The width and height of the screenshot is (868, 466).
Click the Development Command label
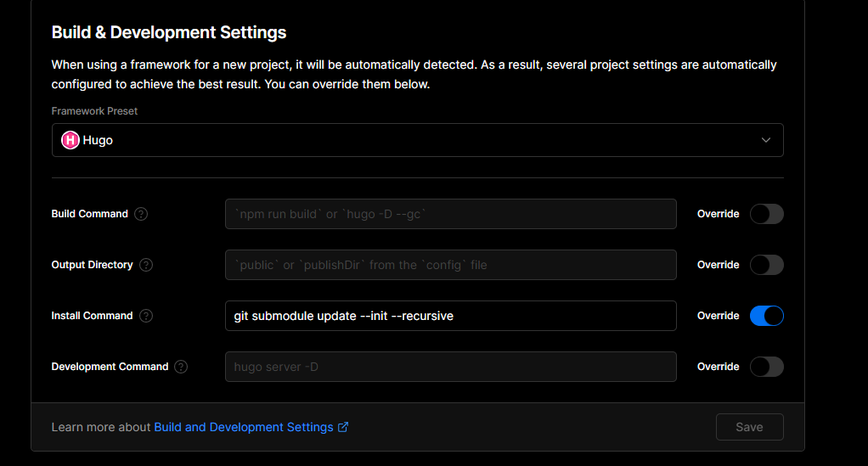[x=110, y=367]
